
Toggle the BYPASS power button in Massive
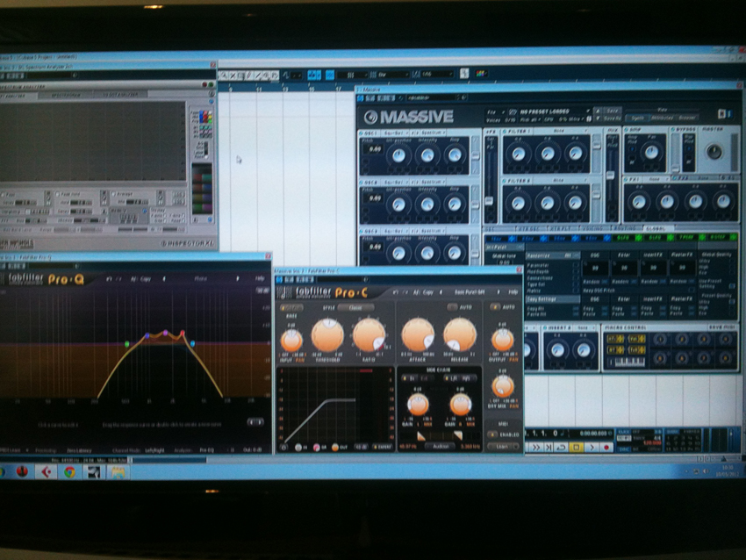674,129
